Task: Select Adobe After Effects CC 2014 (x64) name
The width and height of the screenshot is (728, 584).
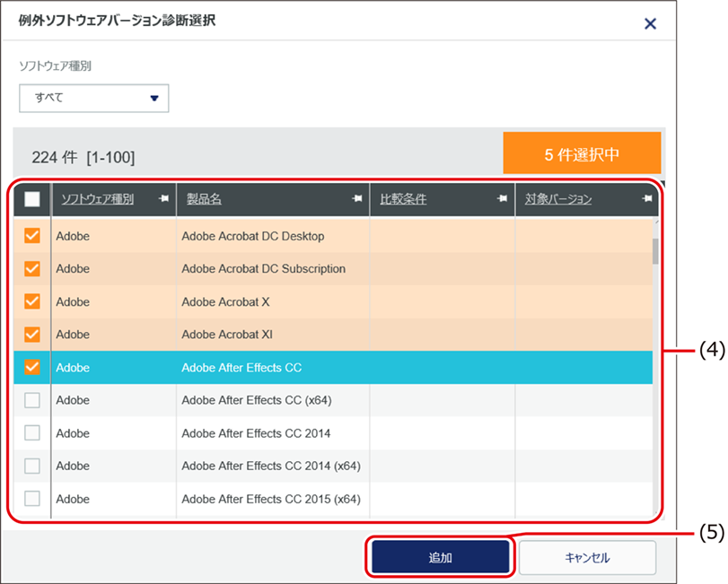Action: tap(271, 466)
